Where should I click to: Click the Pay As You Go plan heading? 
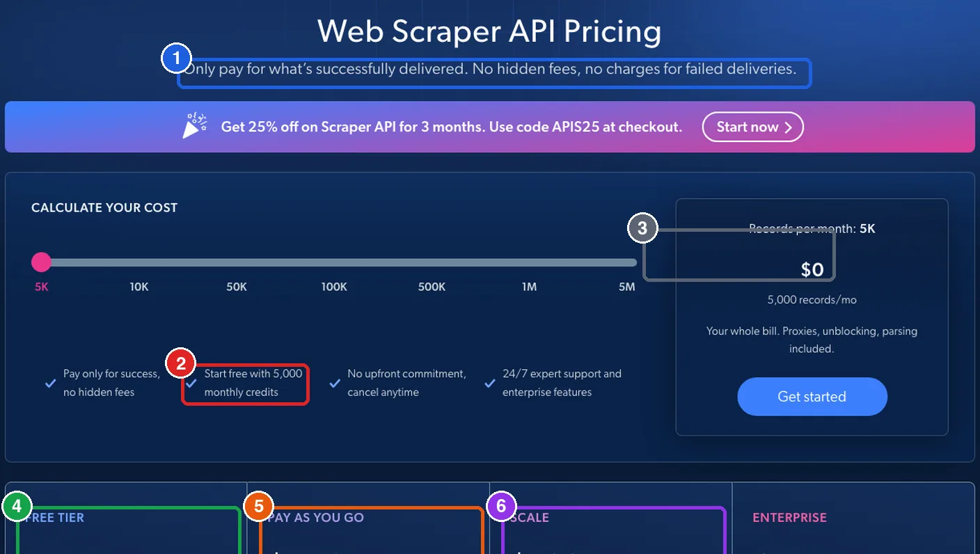(x=315, y=518)
